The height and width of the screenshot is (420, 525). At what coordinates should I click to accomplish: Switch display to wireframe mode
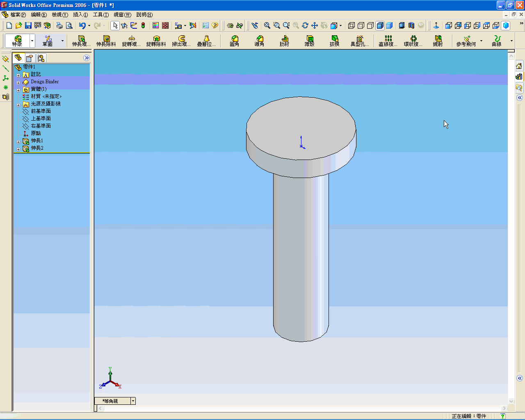point(352,25)
